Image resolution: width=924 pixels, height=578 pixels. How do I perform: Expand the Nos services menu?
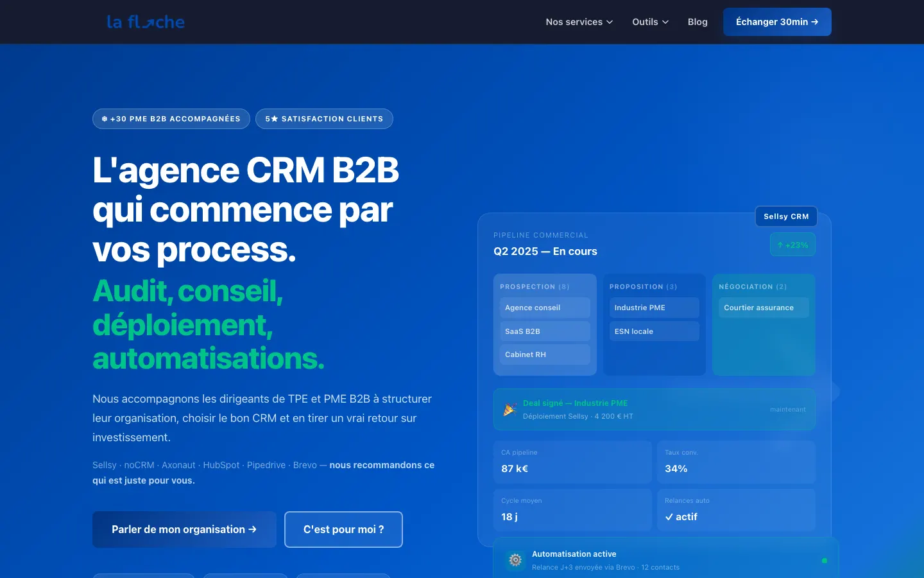click(x=579, y=22)
